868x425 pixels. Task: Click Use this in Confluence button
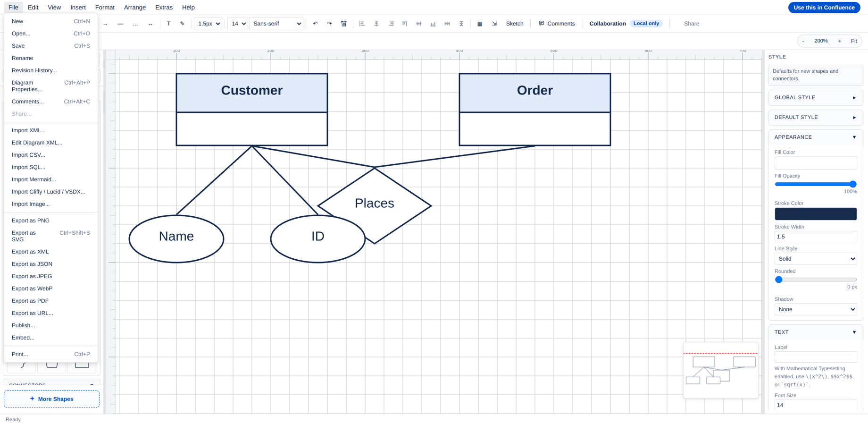824,8
